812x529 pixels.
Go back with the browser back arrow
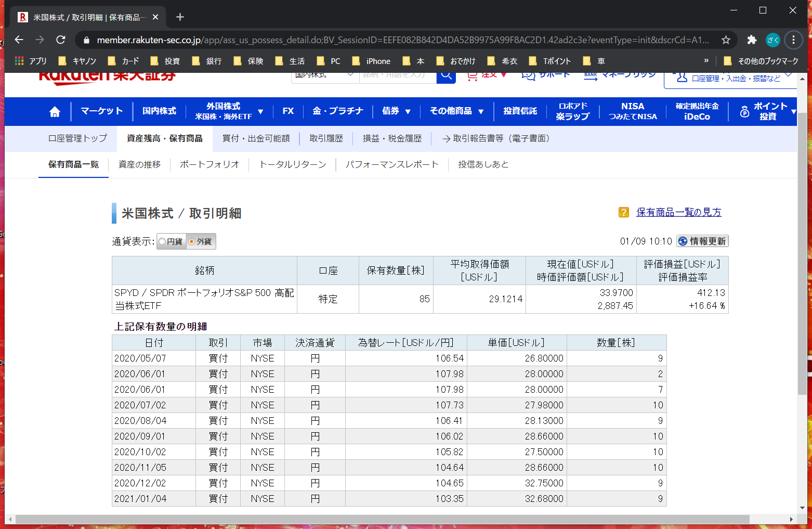click(19, 40)
